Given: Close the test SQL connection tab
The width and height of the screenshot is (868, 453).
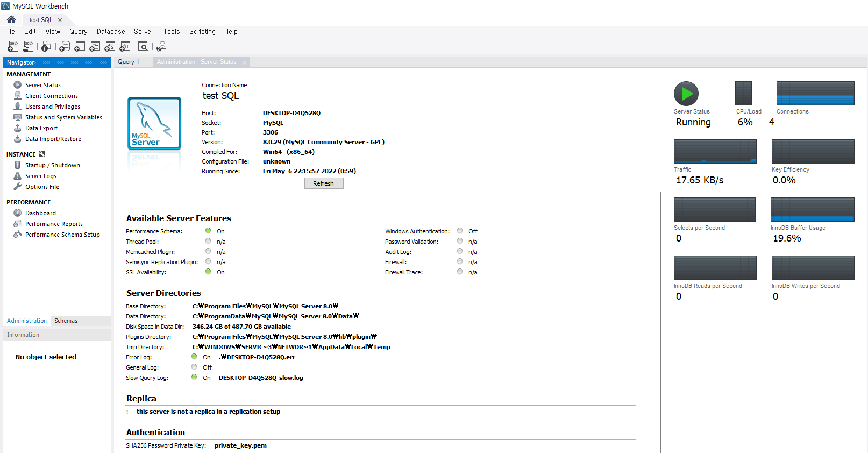Looking at the screenshot, I should [60, 20].
